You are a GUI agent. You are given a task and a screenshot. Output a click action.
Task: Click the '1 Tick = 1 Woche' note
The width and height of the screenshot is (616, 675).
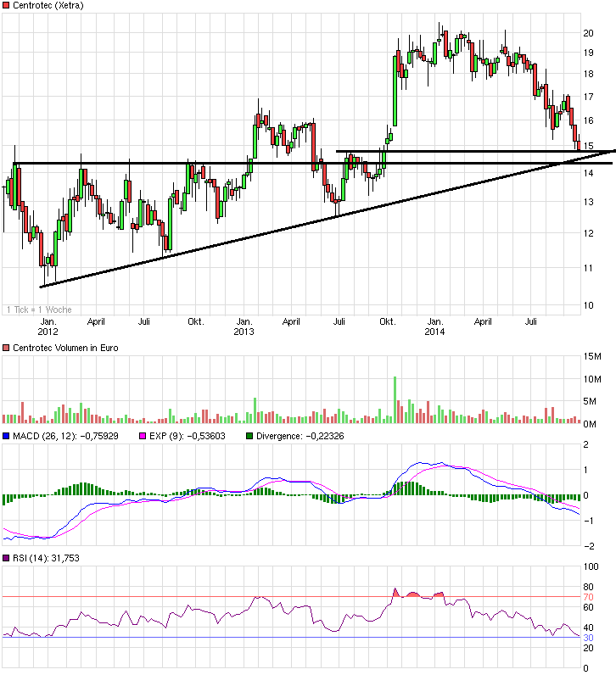39,310
